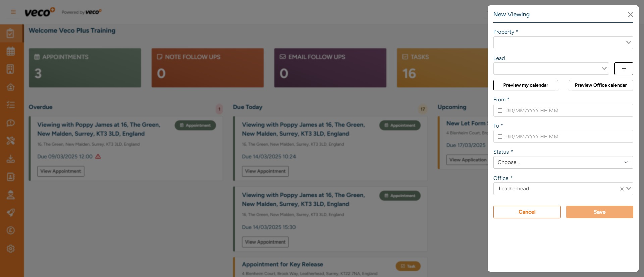Open the Tasks summary card
Viewport: 644px width, 277px height.
(x=442, y=68)
